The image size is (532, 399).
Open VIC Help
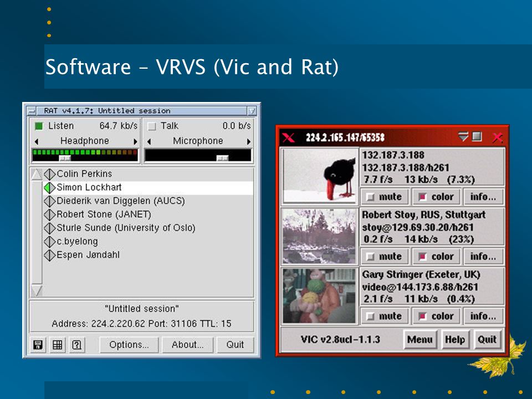pos(454,340)
